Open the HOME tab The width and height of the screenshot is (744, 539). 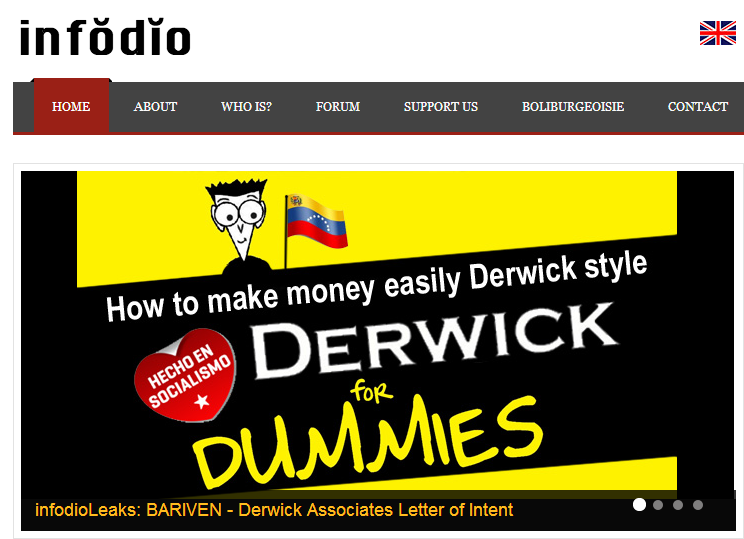[x=71, y=107]
